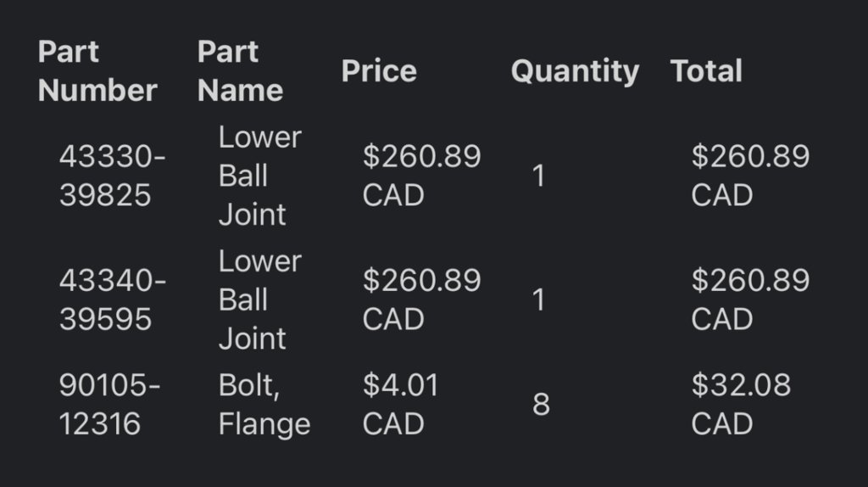This screenshot has width=868, height=487.
Task: Click the second row price $260.89 CAD
Action: [x=421, y=299]
